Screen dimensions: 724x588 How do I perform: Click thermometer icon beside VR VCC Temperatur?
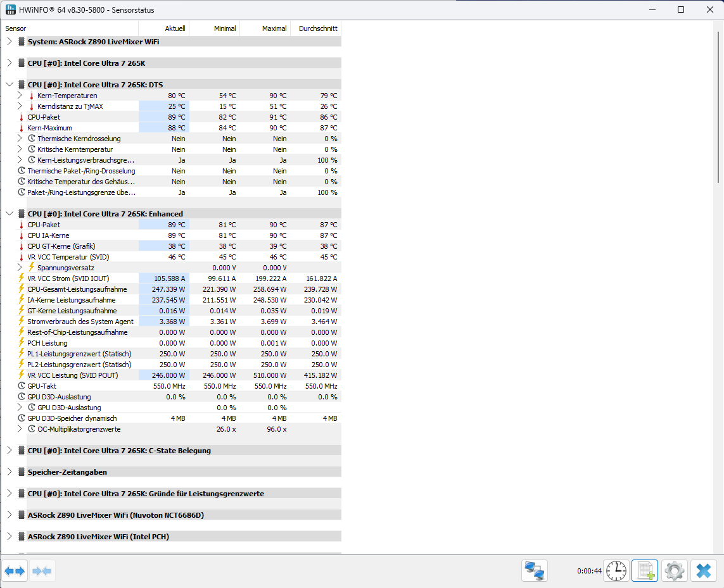pyautogui.click(x=22, y=256)
